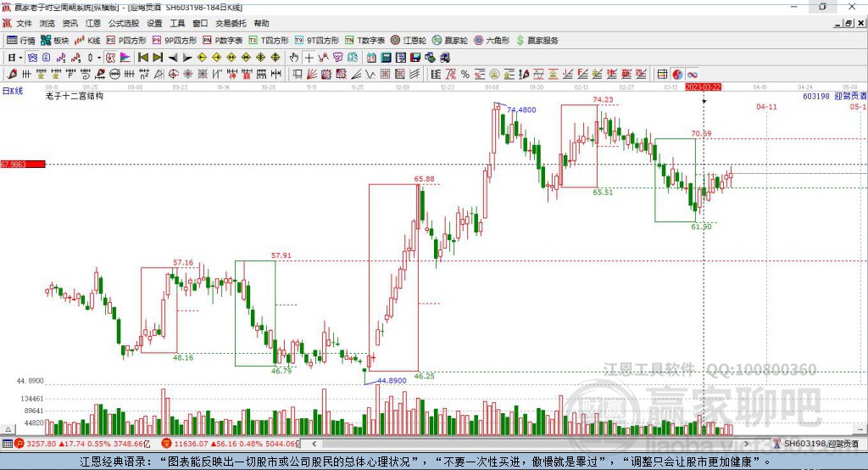
Task: Click the save floppy disk icon
Action: [x=415, y=58]
